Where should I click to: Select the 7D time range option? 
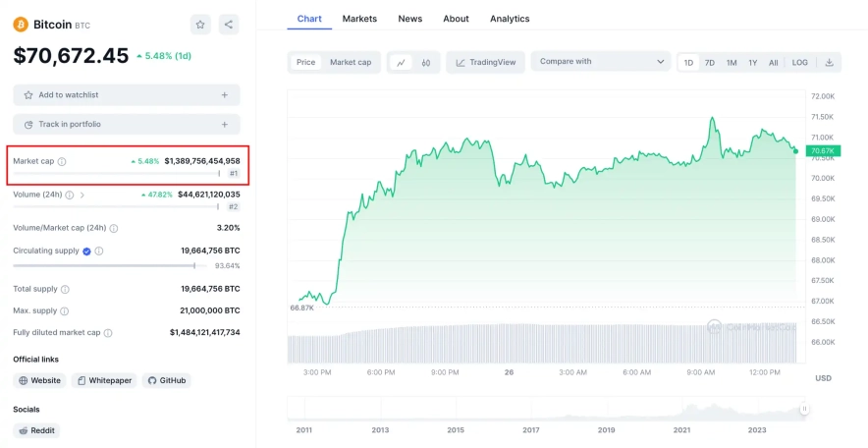pyautogui.click(x=709, y=62)
